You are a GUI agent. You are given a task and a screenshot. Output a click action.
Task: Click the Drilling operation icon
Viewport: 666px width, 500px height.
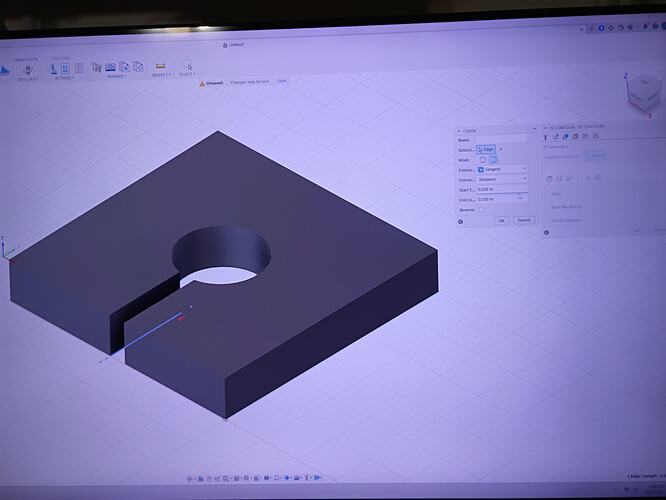point(28,70)
